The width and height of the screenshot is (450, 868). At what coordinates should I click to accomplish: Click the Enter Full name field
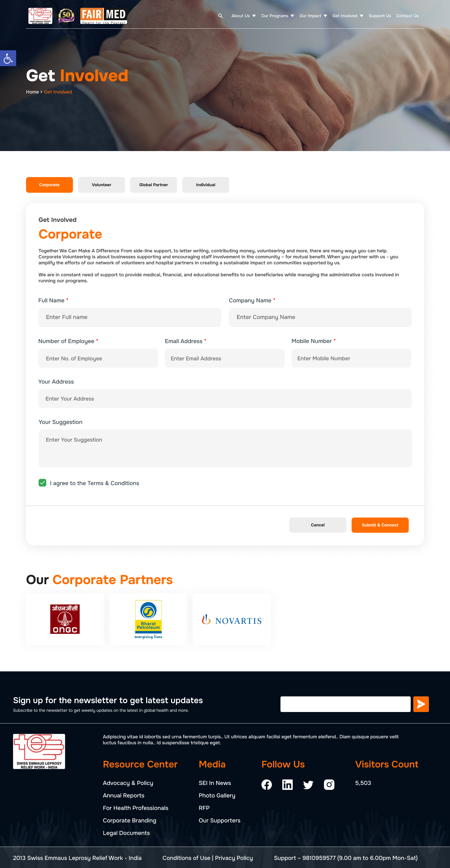click(x=129, y=317)
